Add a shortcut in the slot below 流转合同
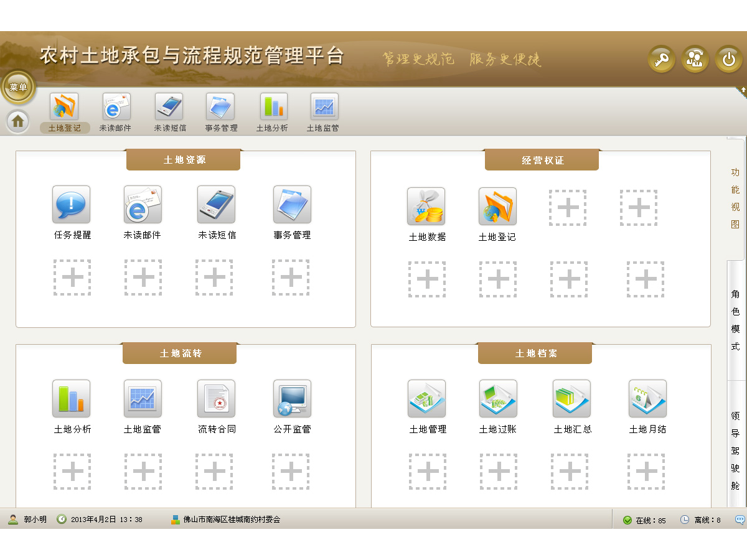This screenshot has width=747, height=560. 214,472
